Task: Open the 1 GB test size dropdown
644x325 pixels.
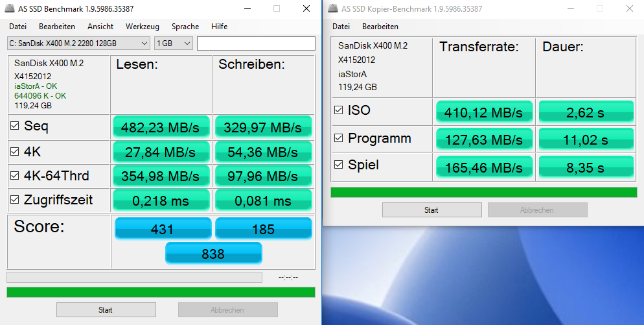Action: tap(174, 43)
